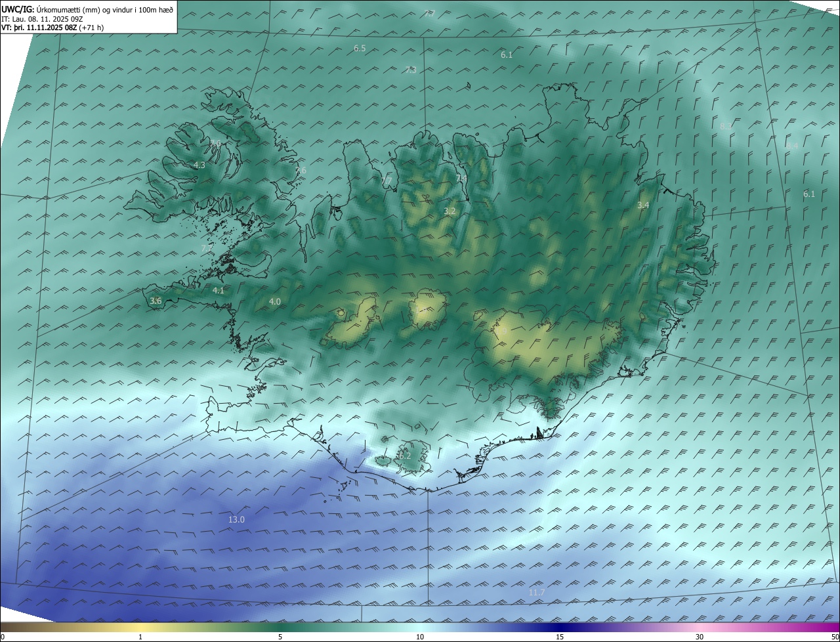Image resolution: width=840 pixels, height=642 pixels.
Task: Click the 5 tick on the color scale
Action: click(280, 637)
